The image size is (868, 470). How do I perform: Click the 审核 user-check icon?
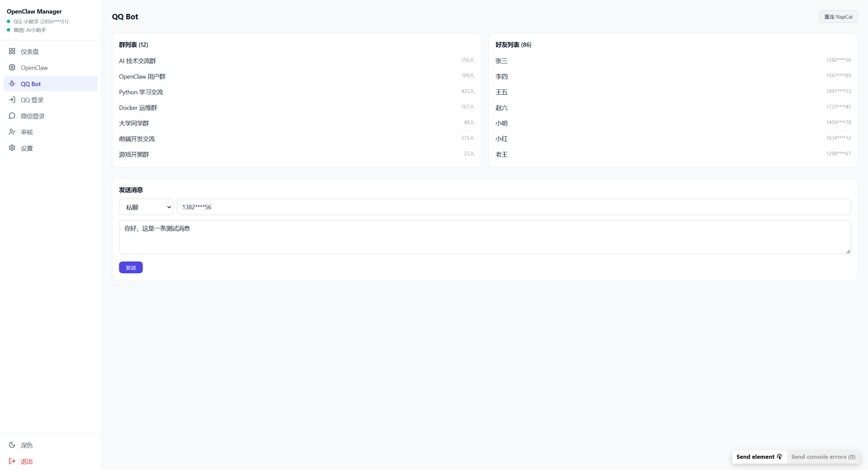point(12,132)
